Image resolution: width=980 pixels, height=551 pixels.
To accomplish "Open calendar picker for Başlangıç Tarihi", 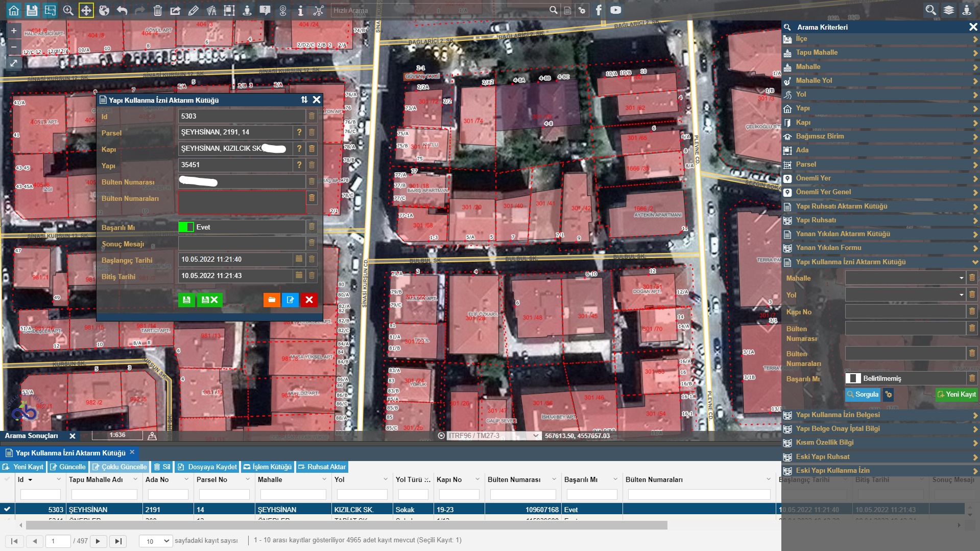I will click(299, 259).
